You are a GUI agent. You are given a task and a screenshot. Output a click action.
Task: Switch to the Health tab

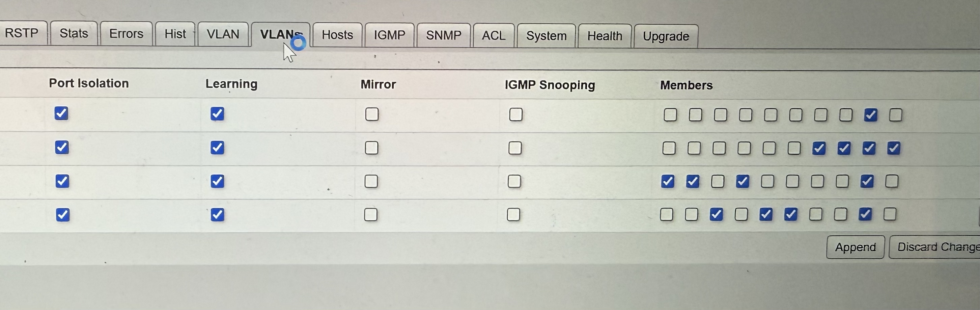605,36
